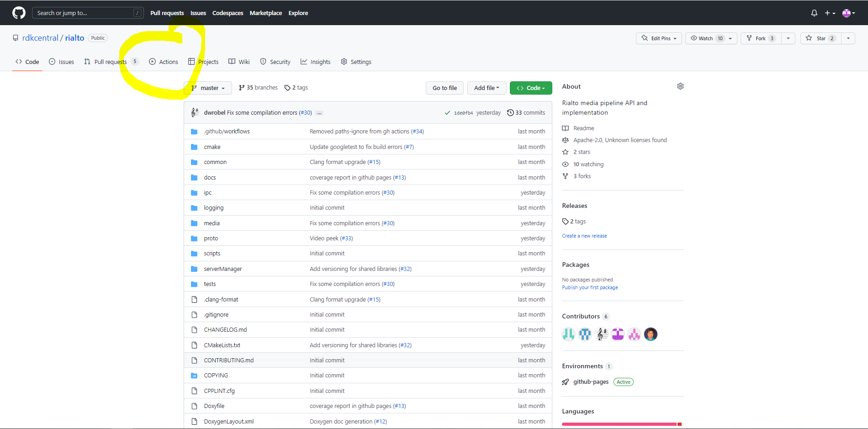The height and width of the screenshot is (429, 868).
Task: Click the About section gear icon
Action: click(x=680, y=86)
